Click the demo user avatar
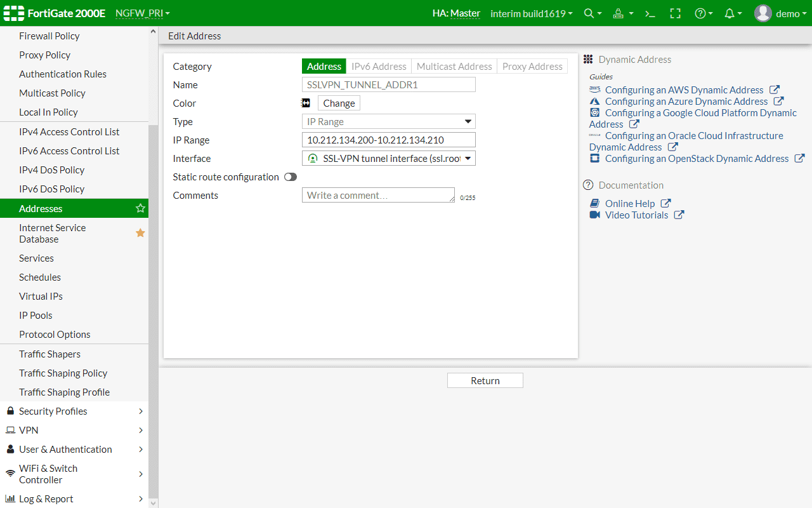812x508 pixels. pos(763,13)
